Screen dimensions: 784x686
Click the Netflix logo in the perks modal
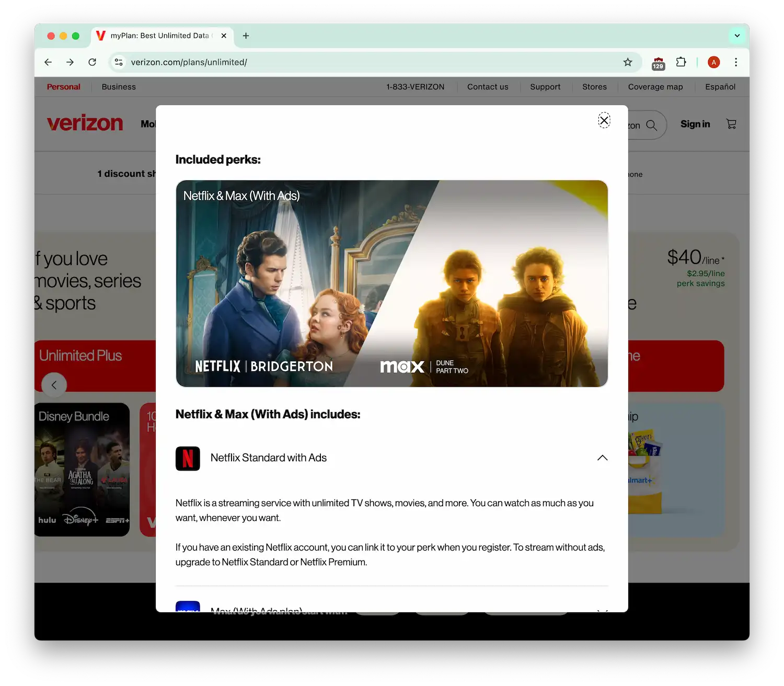pos(188,458)
